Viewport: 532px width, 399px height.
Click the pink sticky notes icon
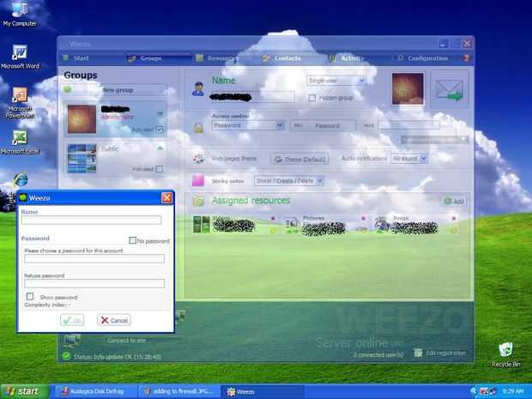[198, 180]
